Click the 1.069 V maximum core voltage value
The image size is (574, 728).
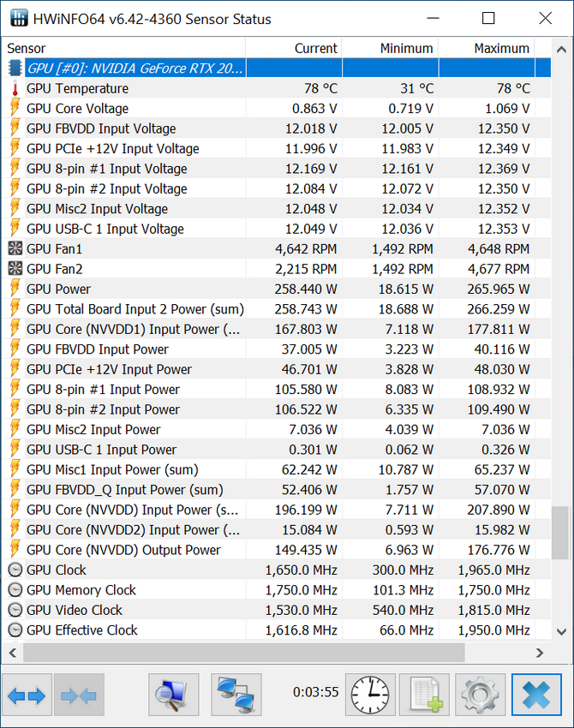click(507, 108)
